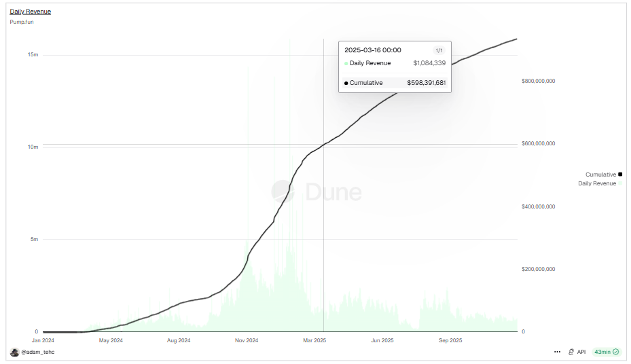Image resolution: width=631 pixels, height=364 pixels.
Task: Click the green Daily Revenue tooltip marker
Action: (x=346, y=63)
